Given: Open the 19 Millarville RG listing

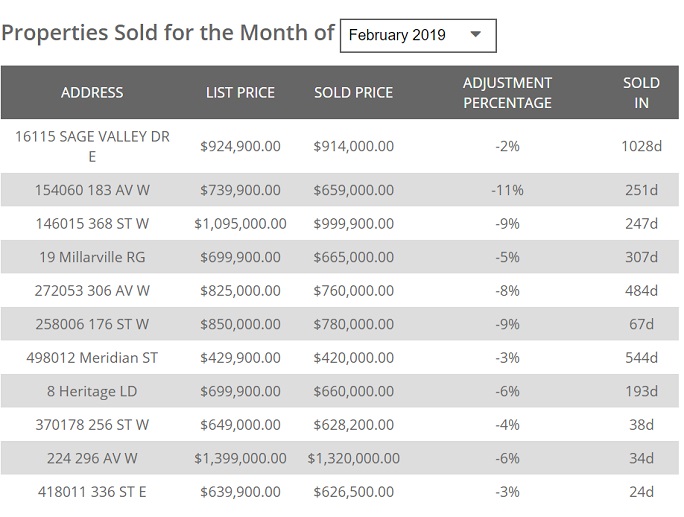Looking at the screenshot, I should (x=92, y=257).
